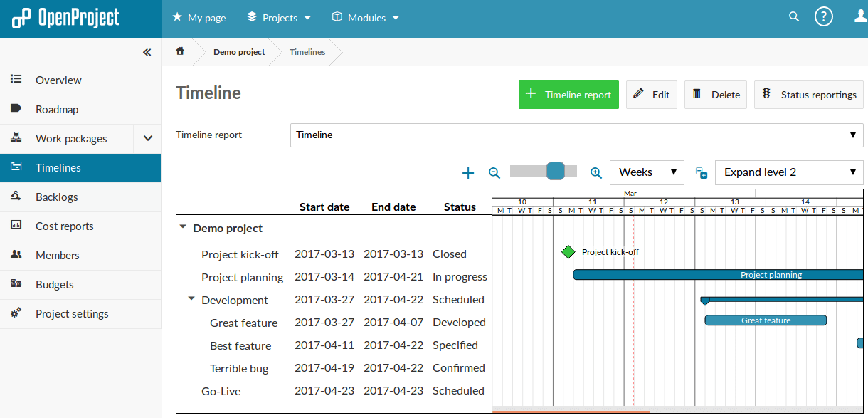Adjust the timeline zoom slider

(555, 171)
